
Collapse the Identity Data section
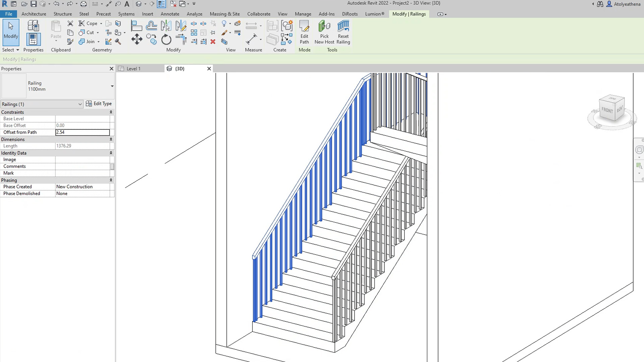click(111, 153)
